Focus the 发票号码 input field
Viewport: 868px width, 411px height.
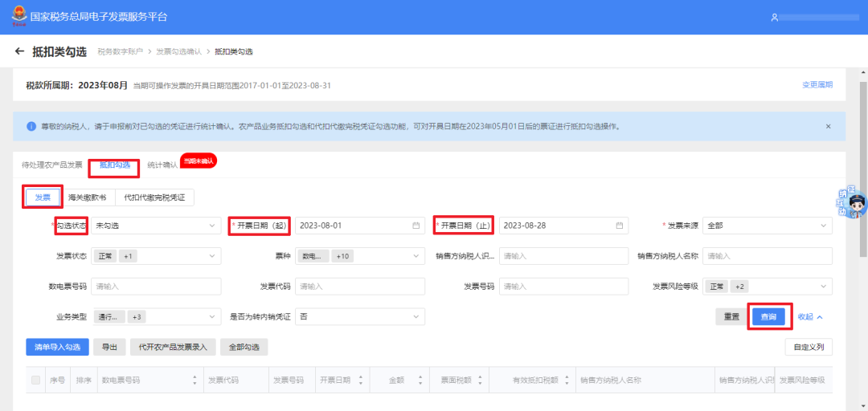[x=563, y=287]
